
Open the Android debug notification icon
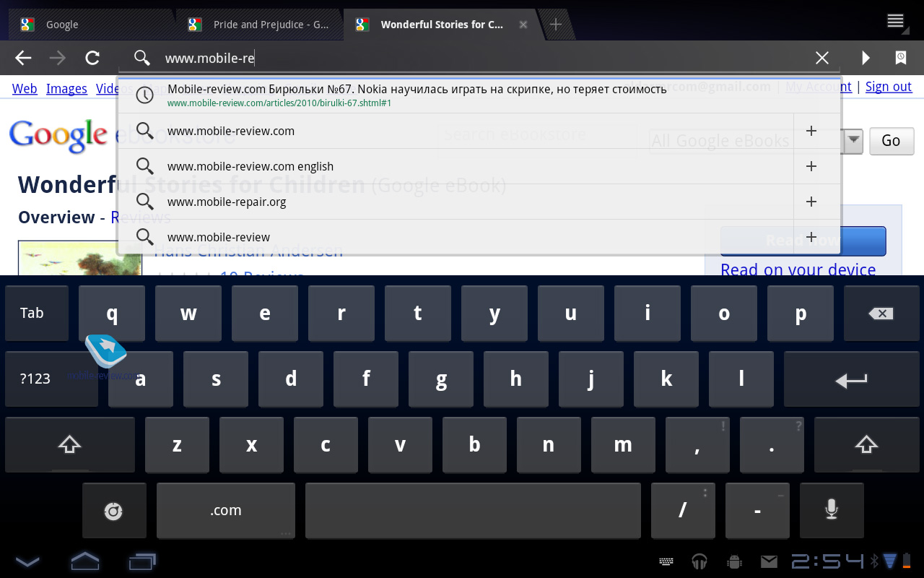click(x=734, y=561)
